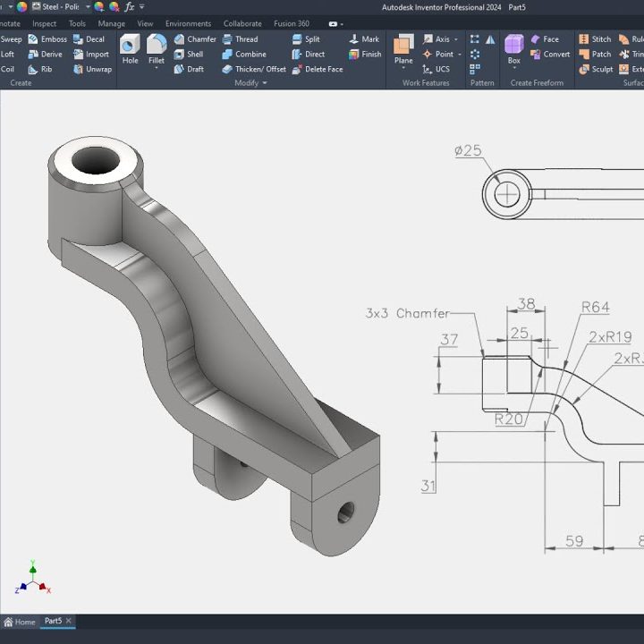The image size is (644, 644).
Task: Open the Steel material dropdown
Action: click(86, 6)
